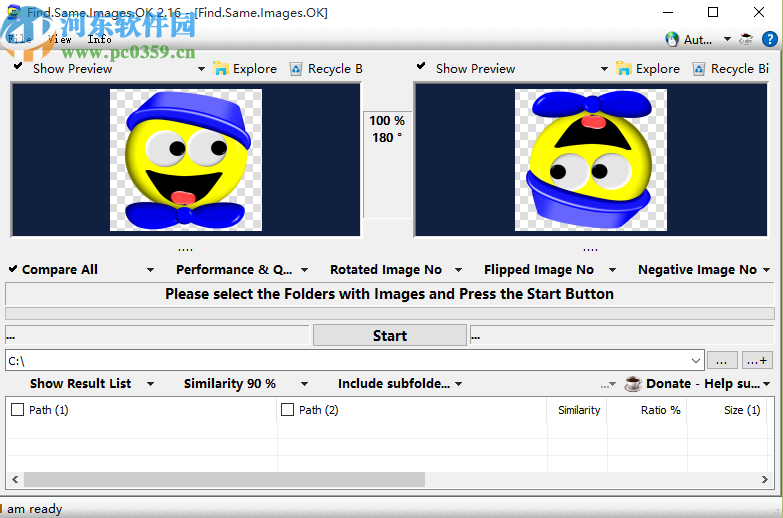The height and width of the screenshot is (518, 783).
Task: Expand the right Show Preview dropdown arrow
Action: pyautogui.click(x=604, y=69)
